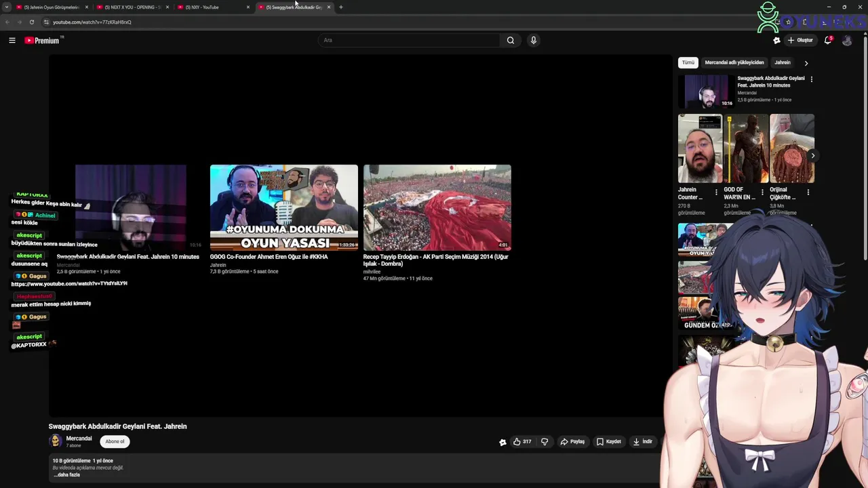
Task: Open notifications bell in YouTube header
Action: (828, 40)
